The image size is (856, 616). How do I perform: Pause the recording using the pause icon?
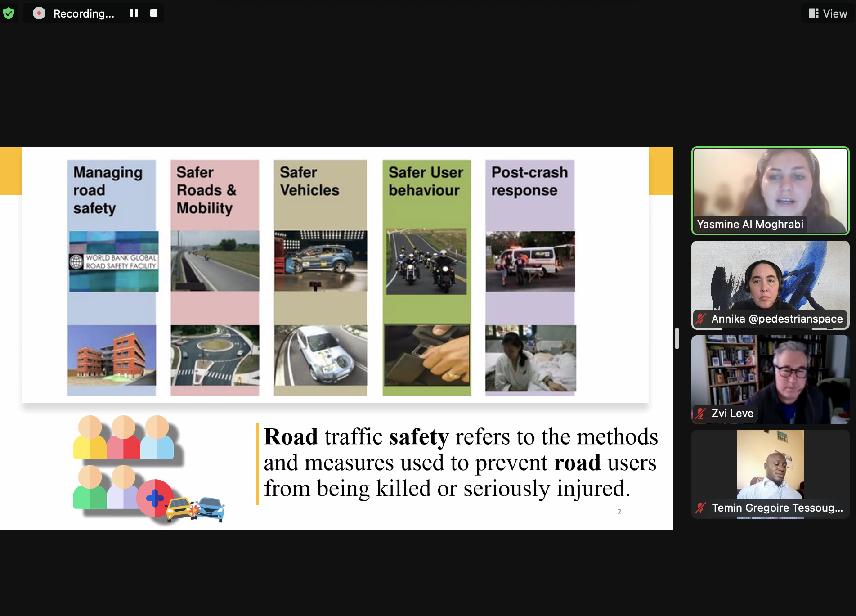coord(134,13)
